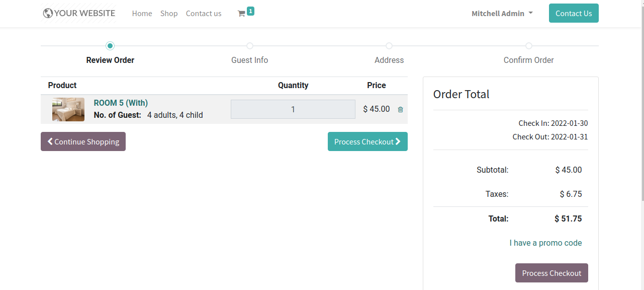
Task: Click the shopping cart icon
Action: pos(241,14)
